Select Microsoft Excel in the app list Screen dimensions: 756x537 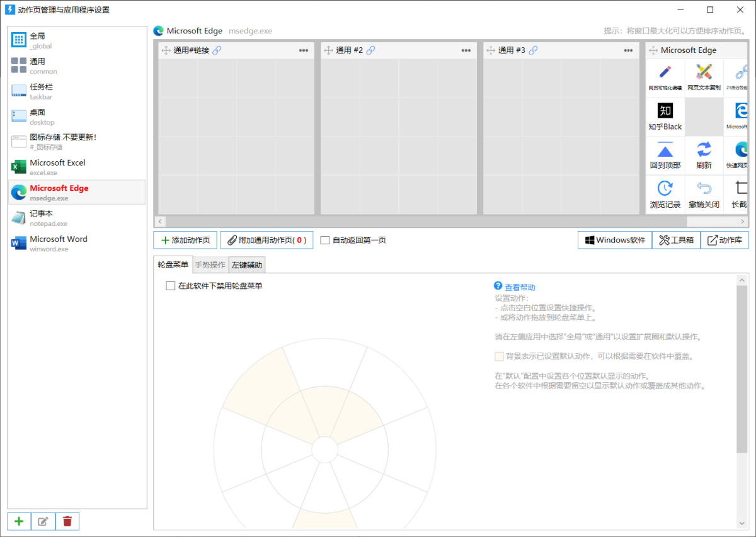[77, 167]
